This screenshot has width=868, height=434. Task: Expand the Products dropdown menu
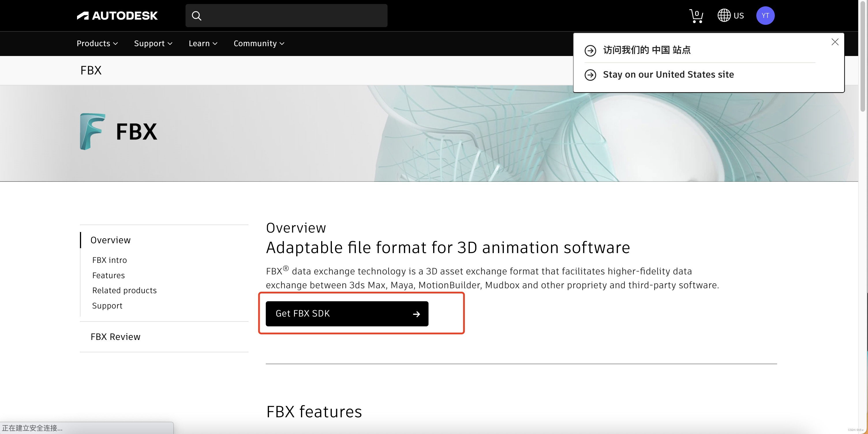(97, 44)
